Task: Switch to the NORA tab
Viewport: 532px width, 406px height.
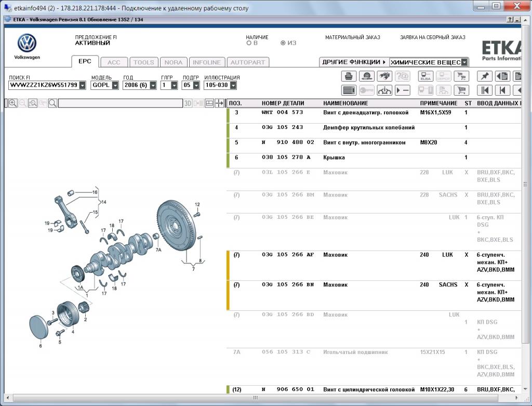Action: (x=174, y=62)
